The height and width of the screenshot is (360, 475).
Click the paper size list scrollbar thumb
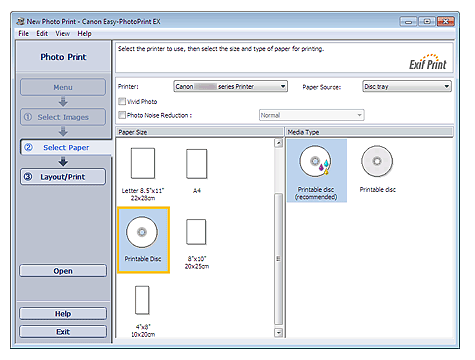[x=278, y=259]
